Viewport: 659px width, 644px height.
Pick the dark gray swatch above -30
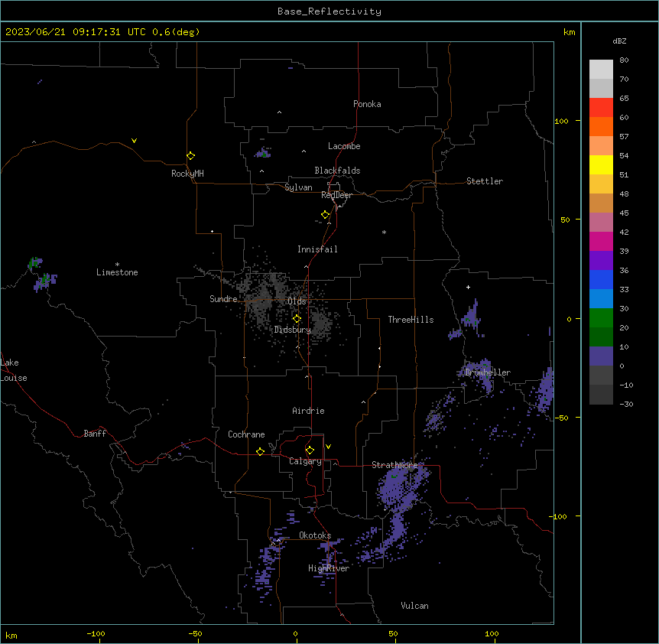click(x=601, y=395)
